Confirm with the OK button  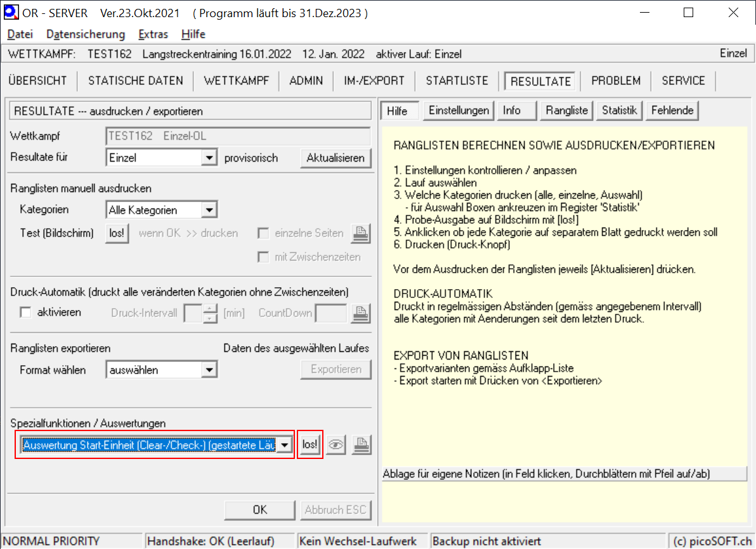point(260,510)
